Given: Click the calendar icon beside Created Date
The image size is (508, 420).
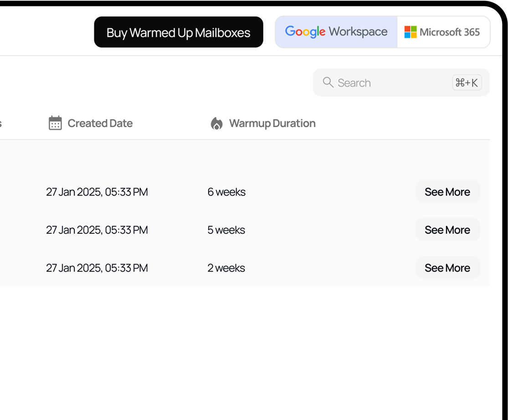Looking at the screenshot, I should click(x=55, y=123).
